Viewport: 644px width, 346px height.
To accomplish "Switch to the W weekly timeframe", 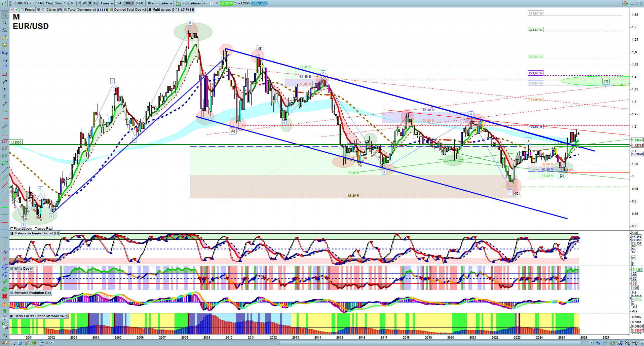I will click(84, 3).
